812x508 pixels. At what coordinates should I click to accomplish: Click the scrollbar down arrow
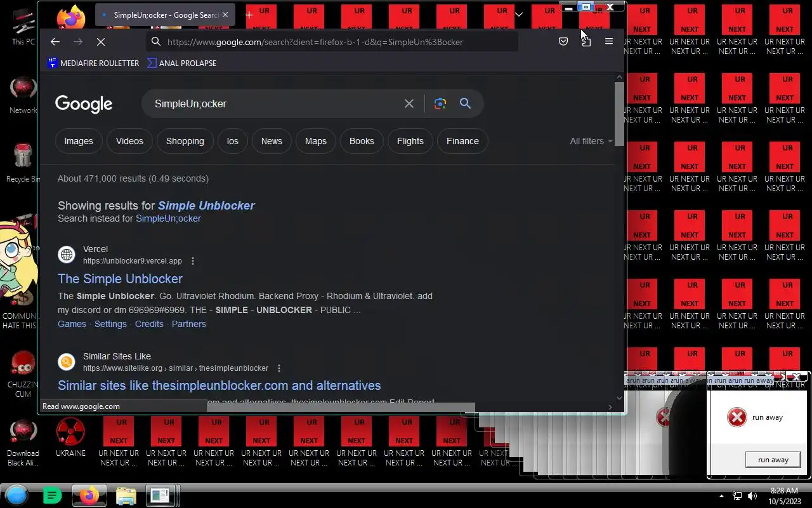coord(620,397)
